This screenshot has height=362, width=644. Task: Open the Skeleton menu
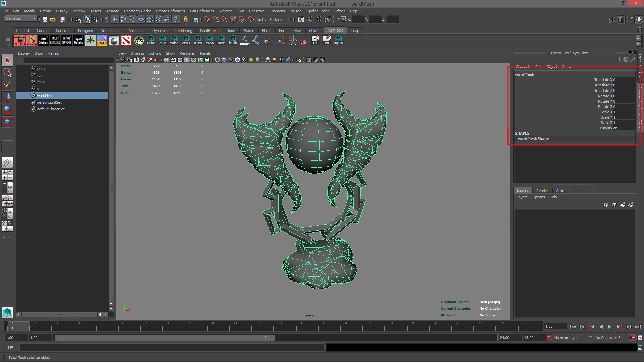point(225,11)
